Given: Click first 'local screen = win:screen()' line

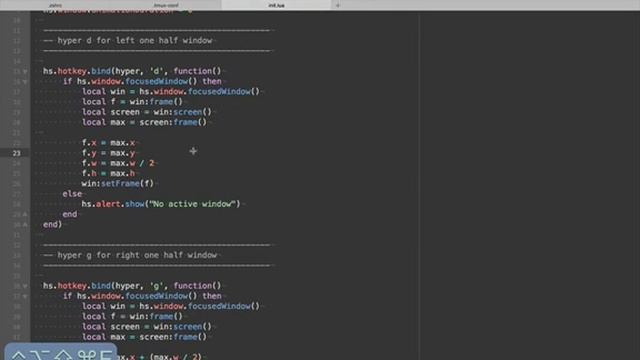Looking at the screenshot, I should (147, 112).
